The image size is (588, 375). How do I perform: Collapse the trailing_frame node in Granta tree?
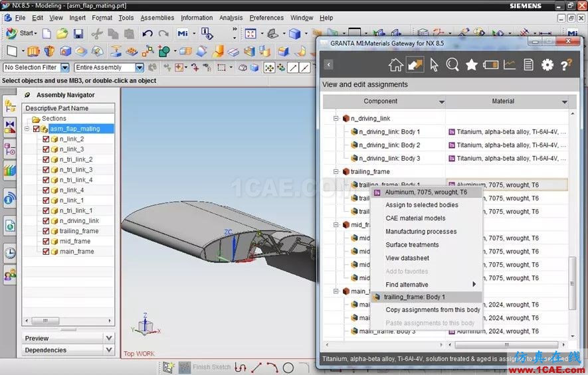click(x=336, y=172)
